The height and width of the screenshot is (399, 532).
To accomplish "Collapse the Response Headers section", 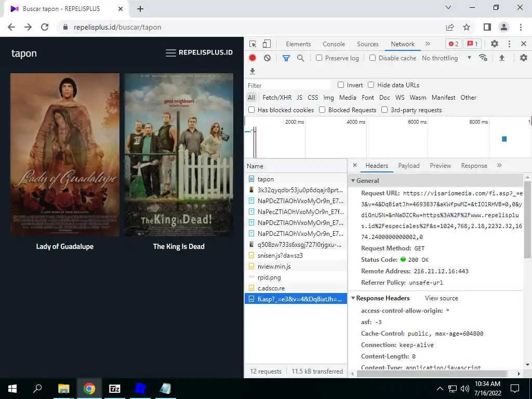I will coord(353,298).
